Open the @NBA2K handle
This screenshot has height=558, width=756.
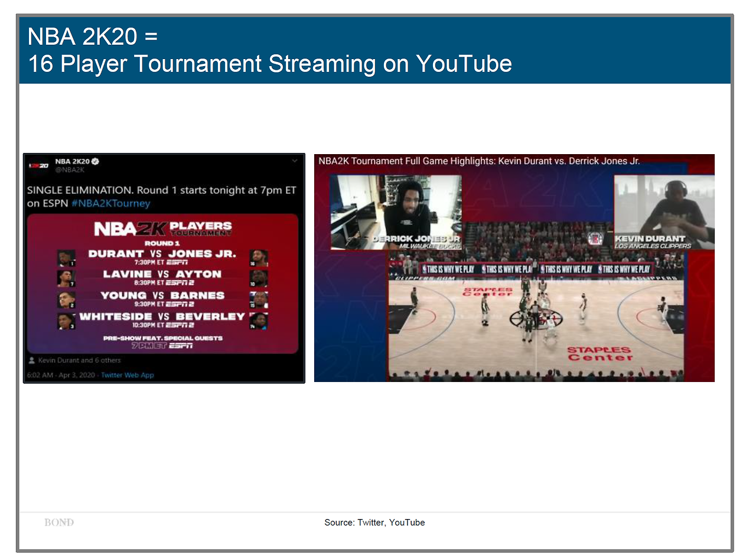69,170
